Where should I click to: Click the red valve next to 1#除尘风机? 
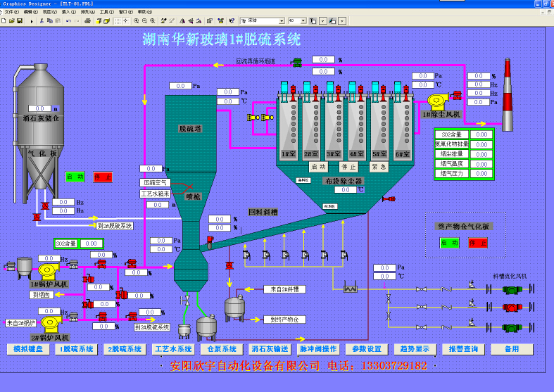(457, 94)
